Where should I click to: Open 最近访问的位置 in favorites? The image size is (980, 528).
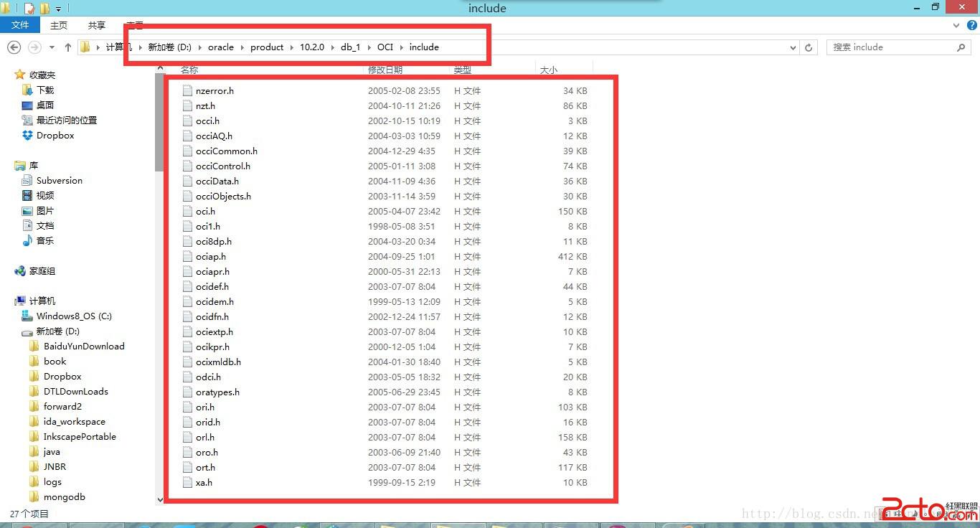[x=67, y=120]
